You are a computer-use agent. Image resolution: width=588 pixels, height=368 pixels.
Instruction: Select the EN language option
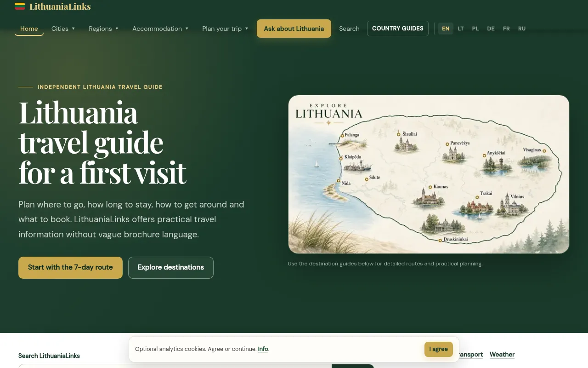point(446,29)
